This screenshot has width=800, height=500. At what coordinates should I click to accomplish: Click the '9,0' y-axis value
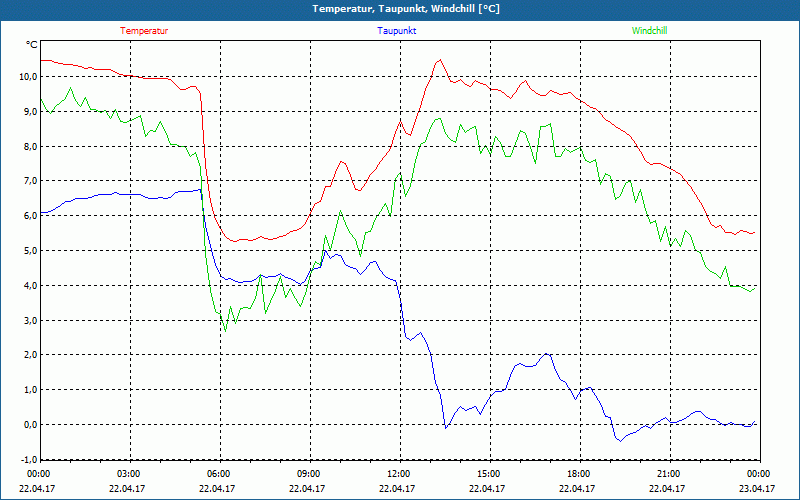point(30,111)
